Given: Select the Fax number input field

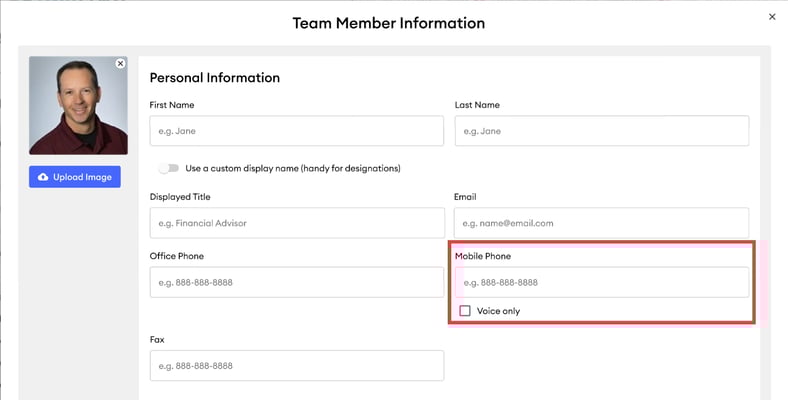Looking at the screenshot, I should 296,366.
